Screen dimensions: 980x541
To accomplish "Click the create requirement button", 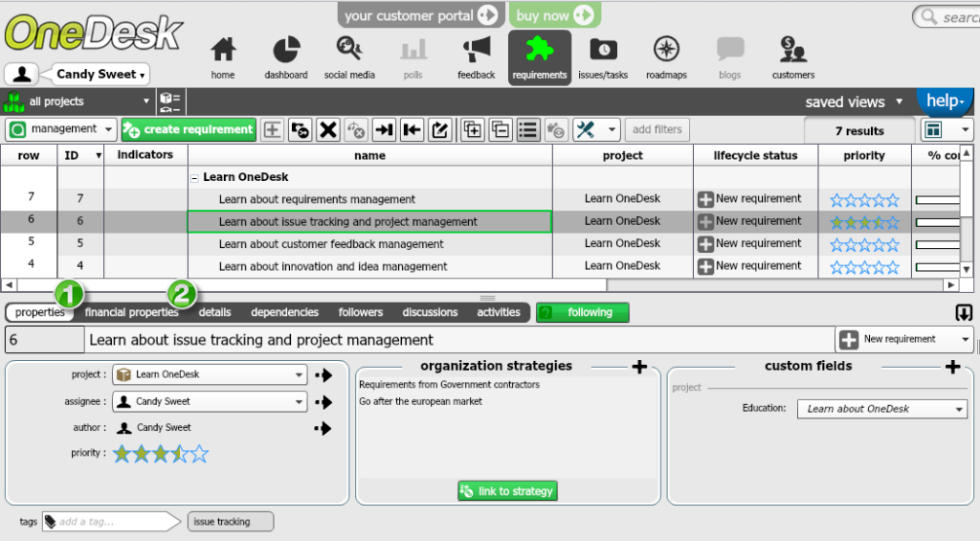I will tap(189, 129).
